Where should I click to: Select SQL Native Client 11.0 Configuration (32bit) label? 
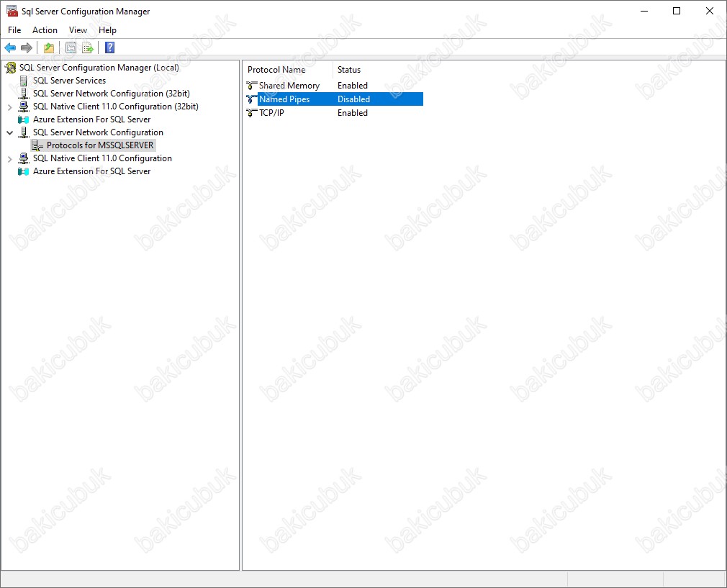point(116,107)
